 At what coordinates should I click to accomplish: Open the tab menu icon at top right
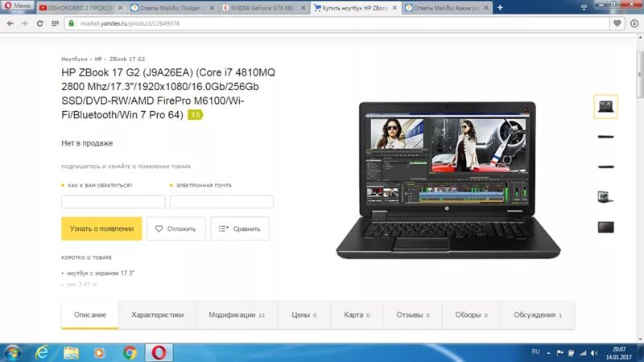(584, 7)
